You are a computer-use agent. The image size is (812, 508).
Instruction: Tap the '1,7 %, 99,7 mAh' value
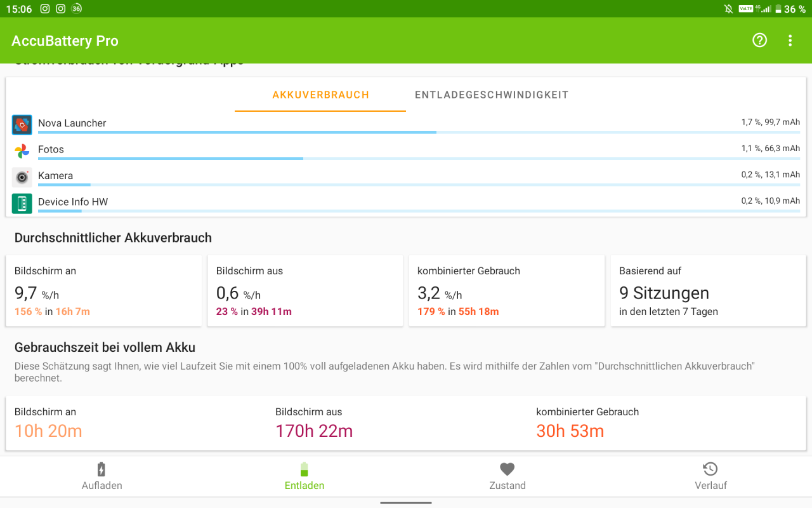770,122
